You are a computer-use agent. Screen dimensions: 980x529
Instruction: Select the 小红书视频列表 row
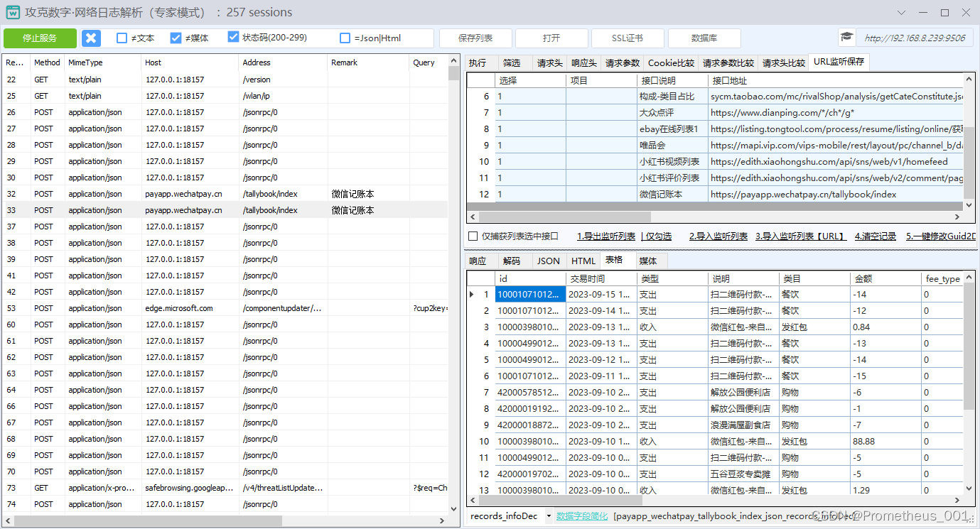click(715, 161)
